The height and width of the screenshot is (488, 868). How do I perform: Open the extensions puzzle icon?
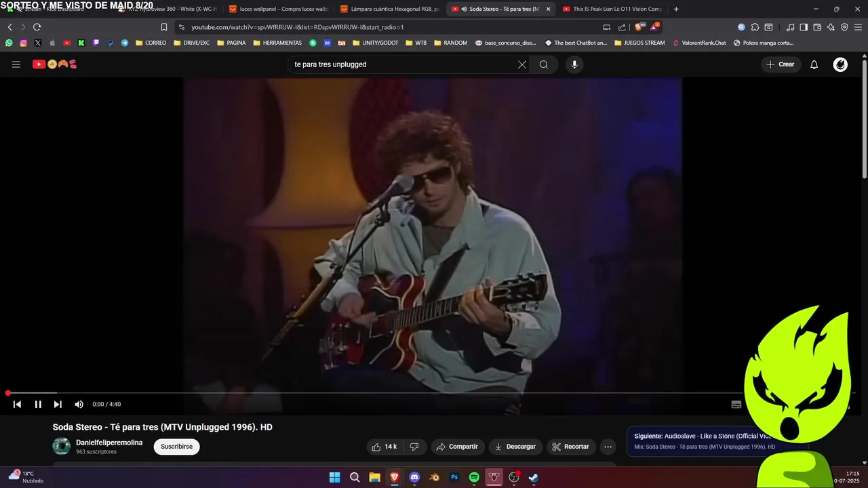pos(755,27)
